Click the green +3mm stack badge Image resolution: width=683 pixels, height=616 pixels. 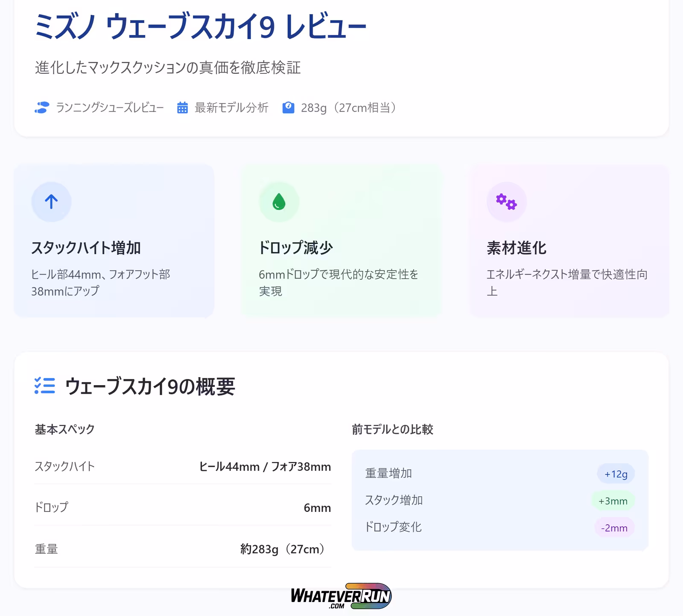coord(613,501)
